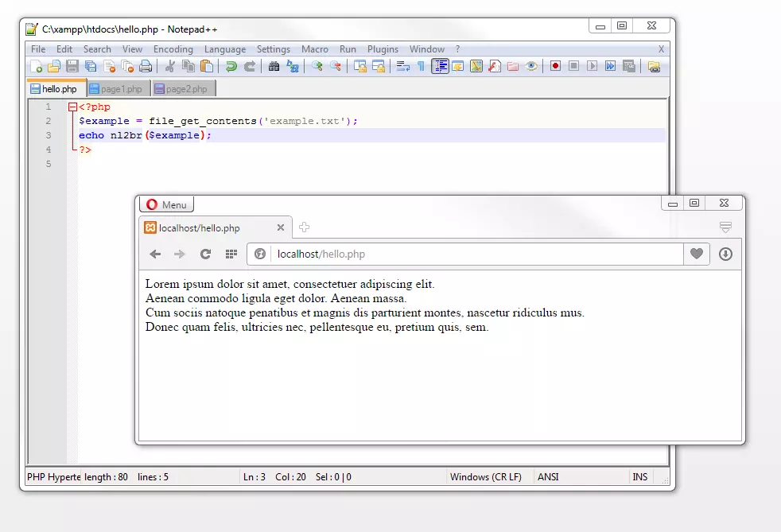
Task: Open a new tab in Opera
Action: click(x=304, y=227)
